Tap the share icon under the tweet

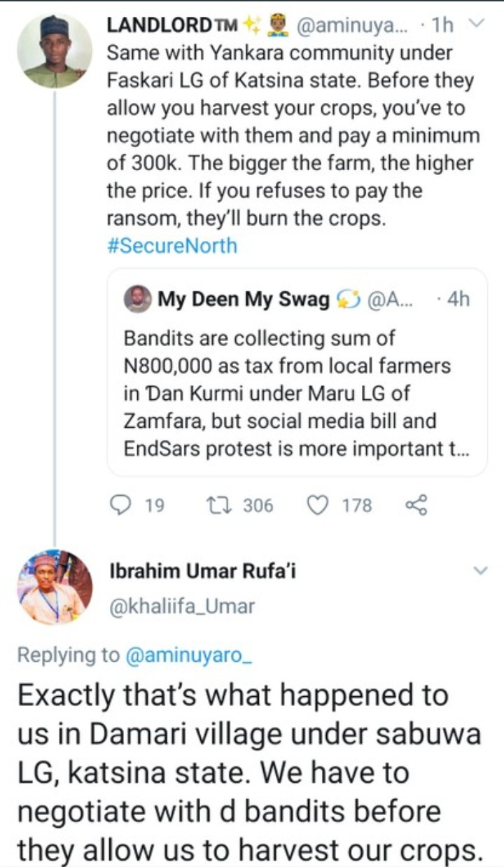pyautogui.click(x=416, y=505)
